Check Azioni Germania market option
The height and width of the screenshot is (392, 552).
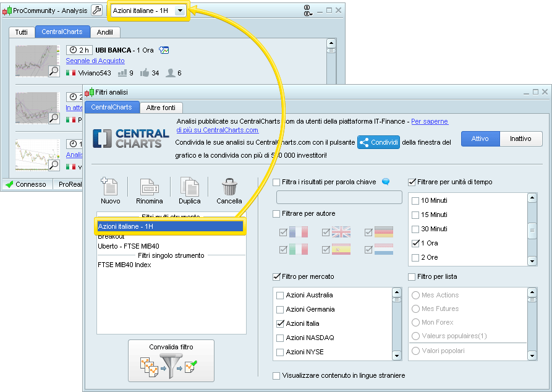coord(280,310)
